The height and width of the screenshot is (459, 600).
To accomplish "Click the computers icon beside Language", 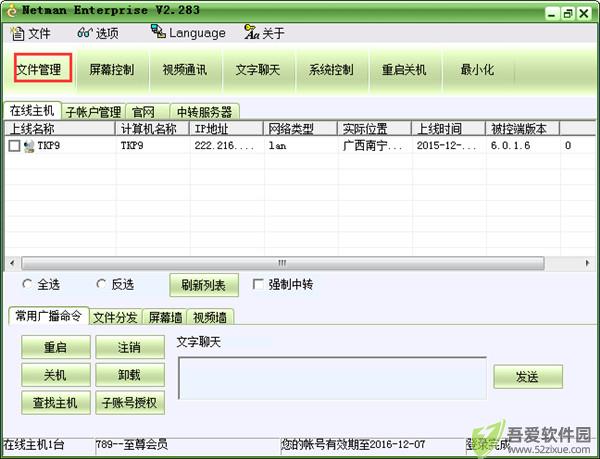I will pyautogui.click(x=158, y=31).
